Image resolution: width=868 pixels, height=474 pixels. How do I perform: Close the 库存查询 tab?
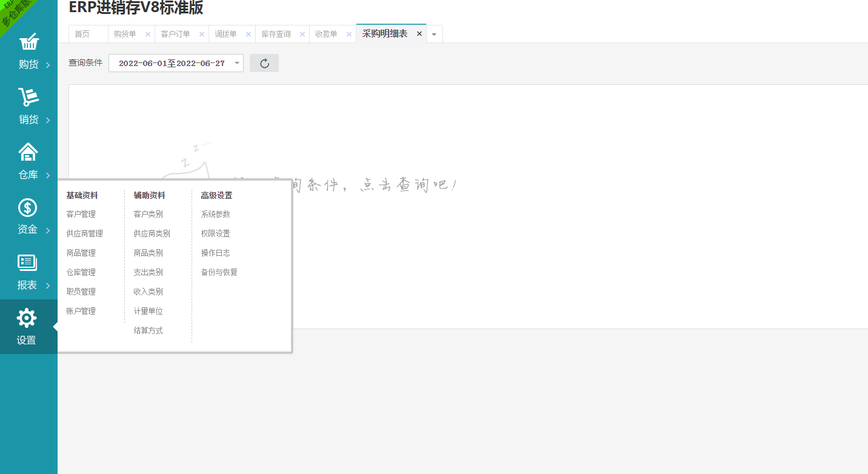click(x=302, y=35)
